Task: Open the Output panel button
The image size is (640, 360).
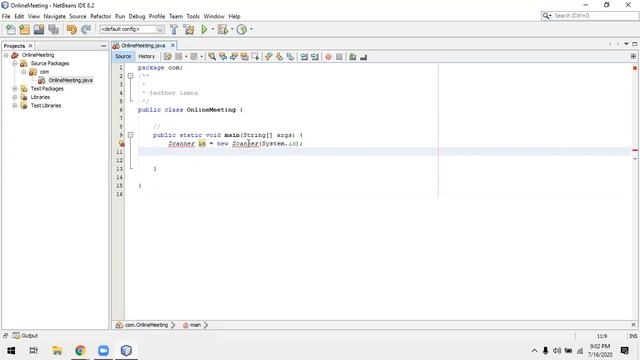Action: point(25,336)
